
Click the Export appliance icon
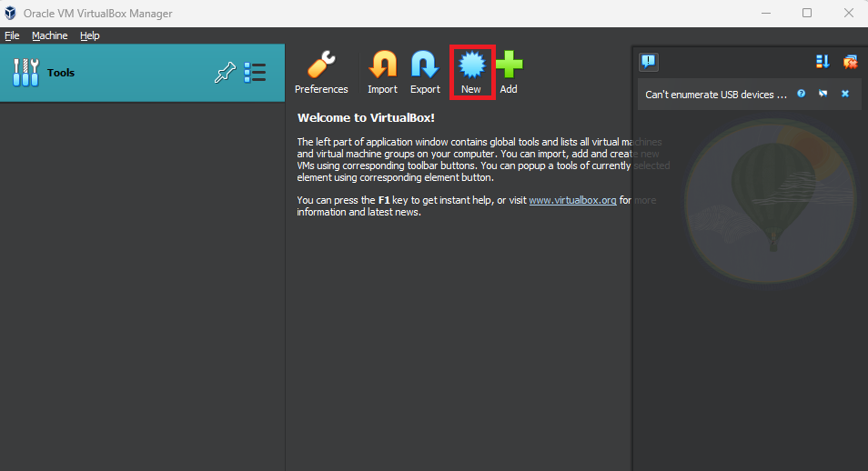click(425, 73)
